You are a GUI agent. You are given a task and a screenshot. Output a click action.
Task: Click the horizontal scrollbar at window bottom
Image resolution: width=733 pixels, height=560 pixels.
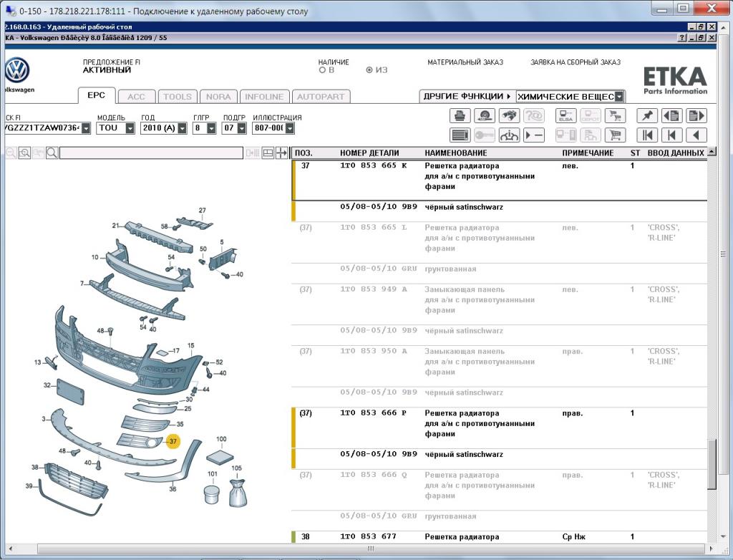(x=371, y=549)
